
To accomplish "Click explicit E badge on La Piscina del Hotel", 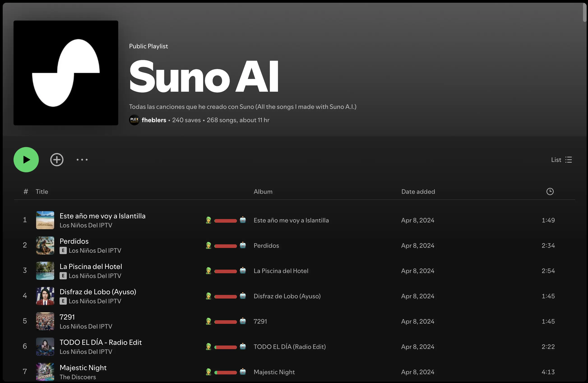I will tap(63, 276).
